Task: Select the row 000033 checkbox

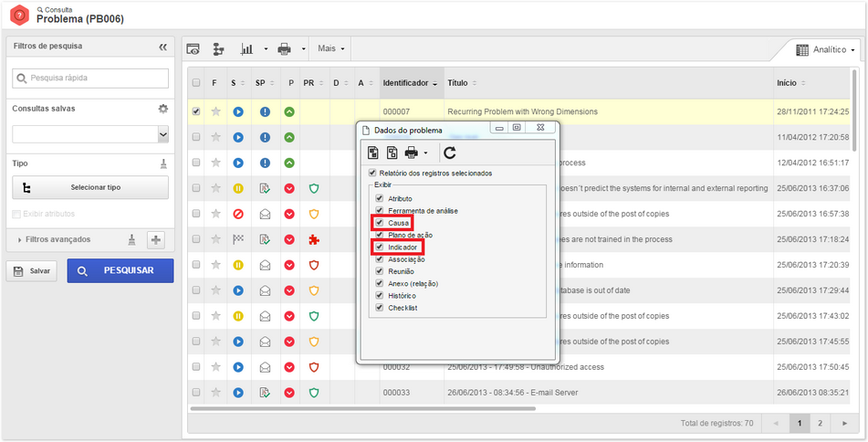Action: coord(196,393)
